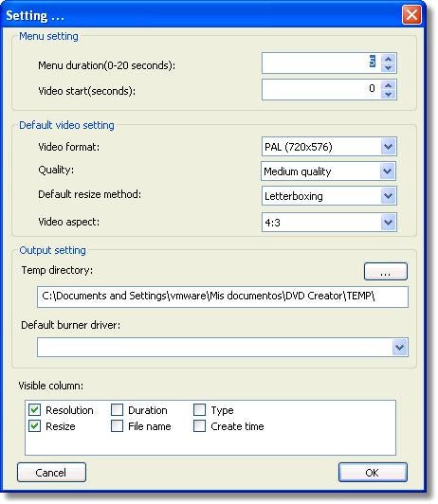Screen dimensions: 438x504
Task: Uncheck the Resolution column checkbox
Action: (34, 410)
